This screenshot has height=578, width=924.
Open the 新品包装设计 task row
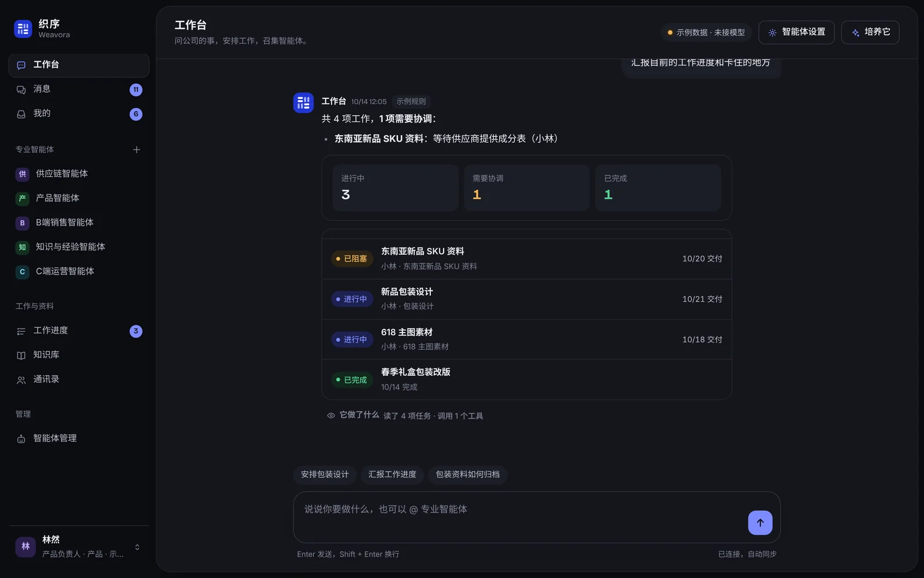[x=527, y=299]
